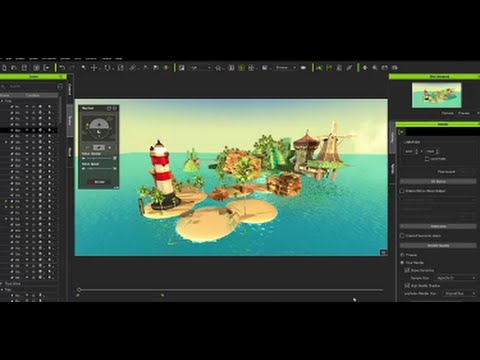Click the last icon on the top toolbar

(395, 68)
